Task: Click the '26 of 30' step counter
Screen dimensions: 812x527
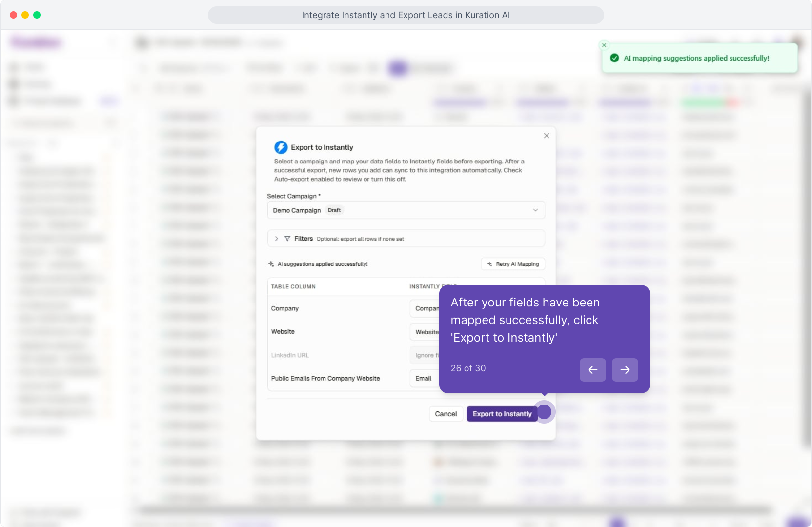Action: point(468,368)
